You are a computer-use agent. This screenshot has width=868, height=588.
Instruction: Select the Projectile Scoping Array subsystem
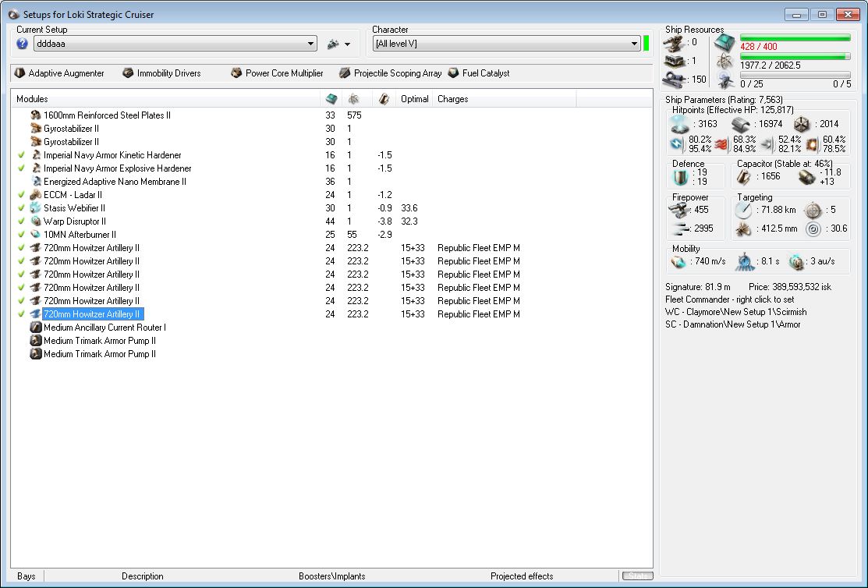(x=391, y=73)
